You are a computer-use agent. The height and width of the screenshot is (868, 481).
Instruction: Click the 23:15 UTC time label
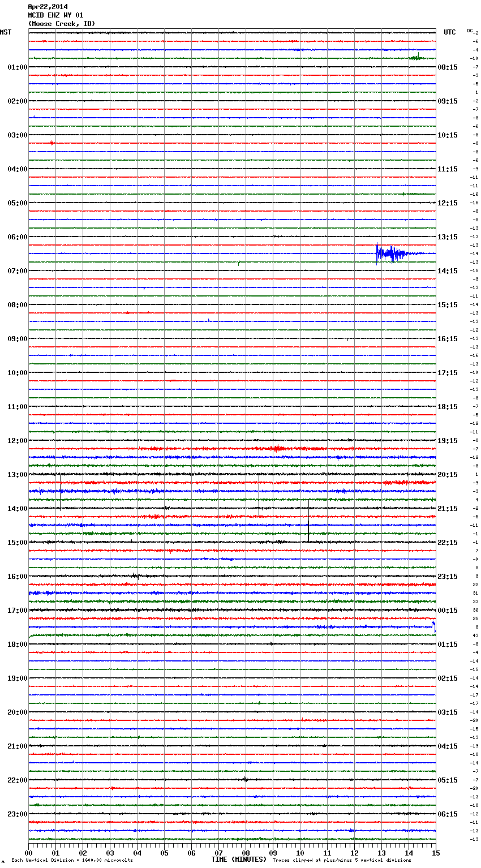[448, 577]
